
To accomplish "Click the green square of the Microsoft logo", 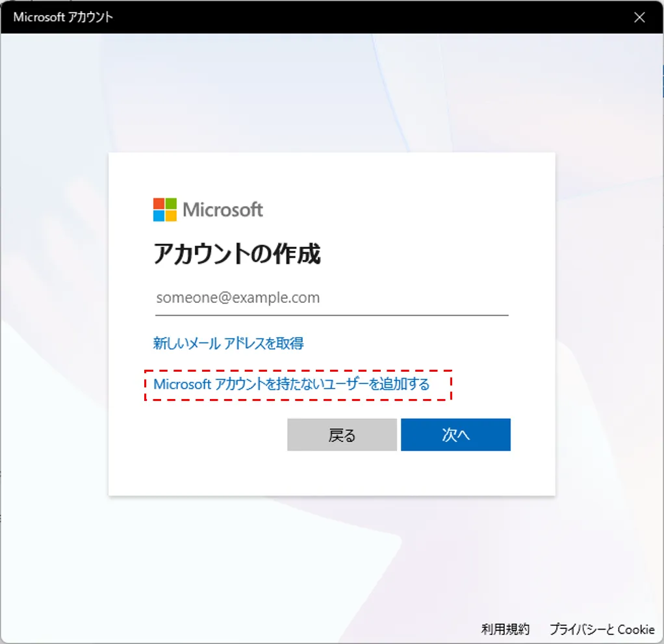I will click(x=171, y=203).
